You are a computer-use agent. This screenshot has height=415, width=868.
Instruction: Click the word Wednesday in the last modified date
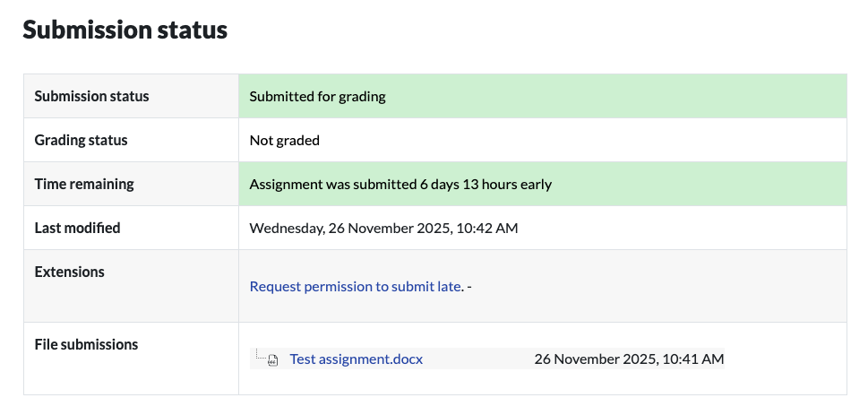287,228
